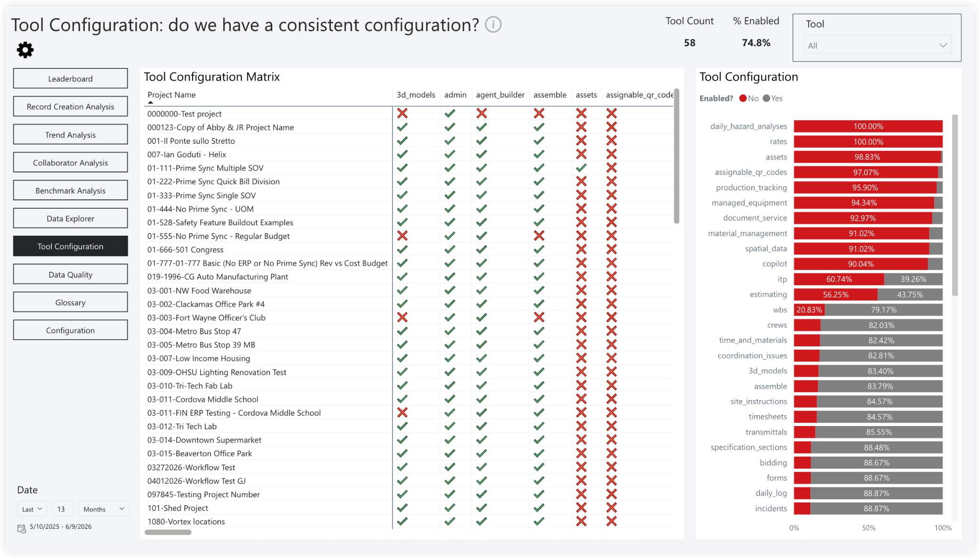Click the admin checkmark for 03-015-Beaverton Office Park
980x558 pixels.
point(449,453)
